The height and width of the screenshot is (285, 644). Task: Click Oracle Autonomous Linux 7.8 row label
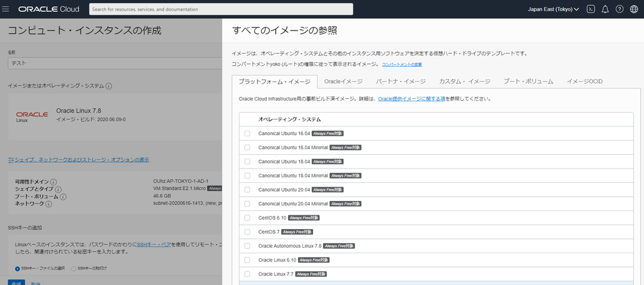(x=289, y=246)
